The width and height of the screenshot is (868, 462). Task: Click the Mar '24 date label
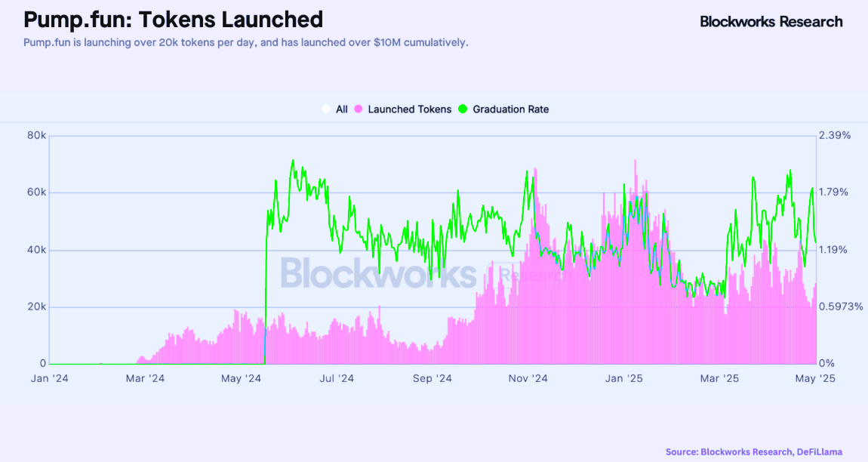tap(145, 378)
